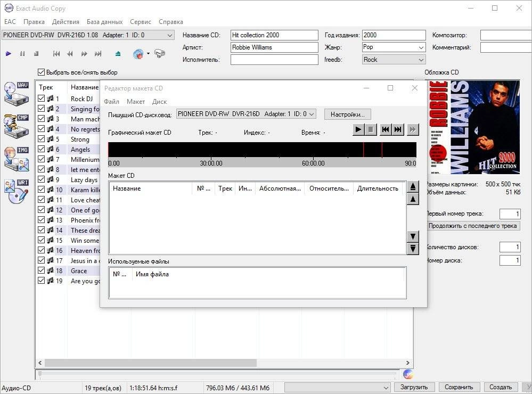Click the Сохранить button
The height and width of the screenshot is (394, 532).
click(459, 387)
